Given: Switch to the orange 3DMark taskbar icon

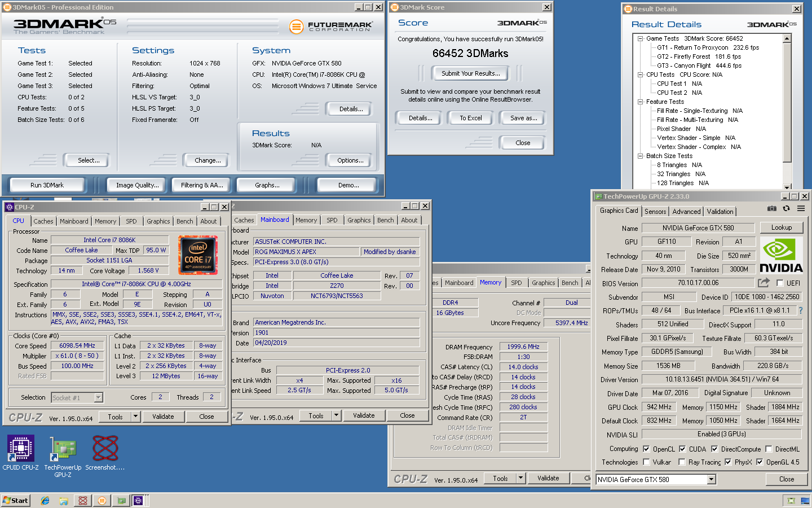Looking at the screenshot, I should pos(101,501).
